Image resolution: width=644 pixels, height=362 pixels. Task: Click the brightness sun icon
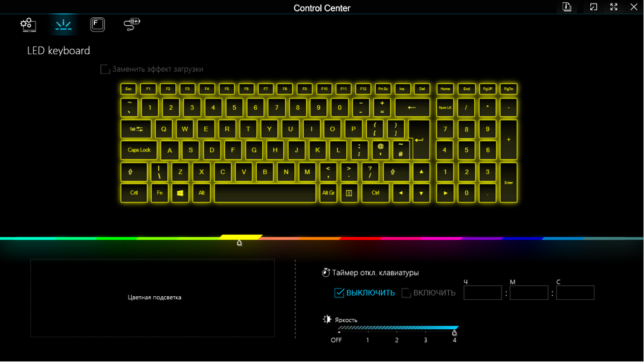[327, 319]
